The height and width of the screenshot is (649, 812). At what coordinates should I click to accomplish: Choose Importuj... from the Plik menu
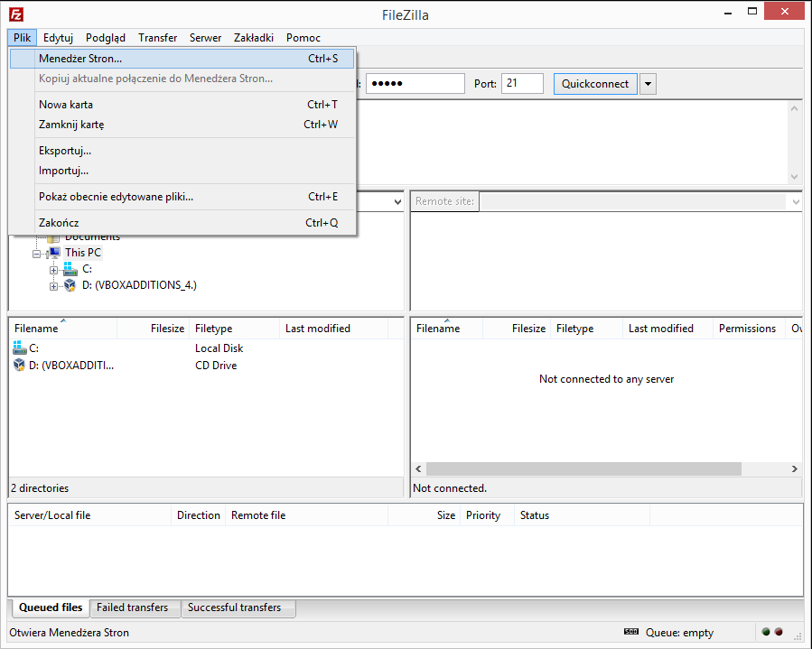pos(182,171)
